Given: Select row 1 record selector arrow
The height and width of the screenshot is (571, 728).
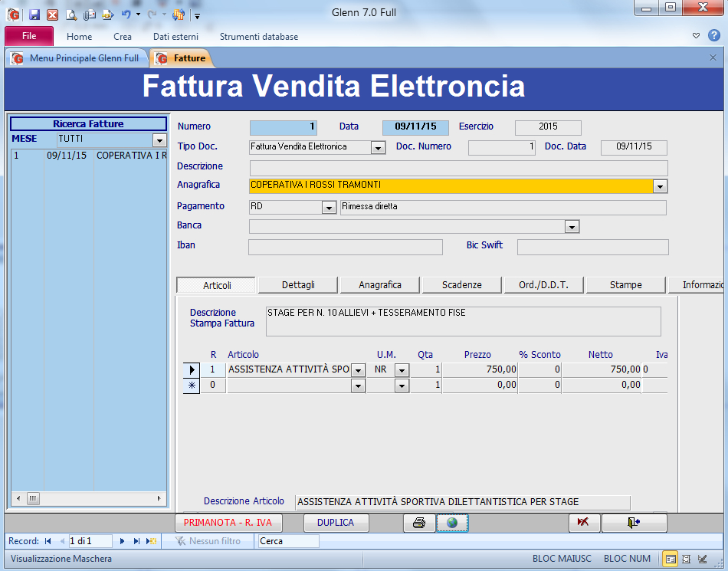Looking at the screenshot, I should pyautogui.click(x=192, y=370).
